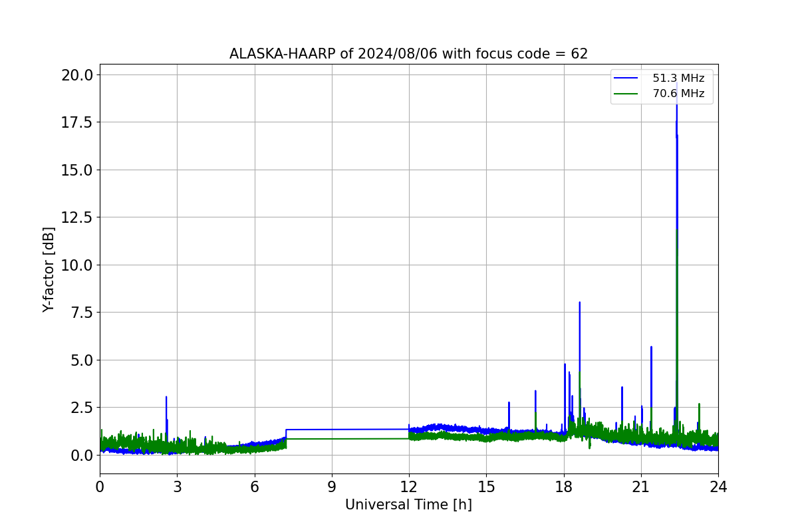Click the Universal Time [h] axis label

[408, 505]
